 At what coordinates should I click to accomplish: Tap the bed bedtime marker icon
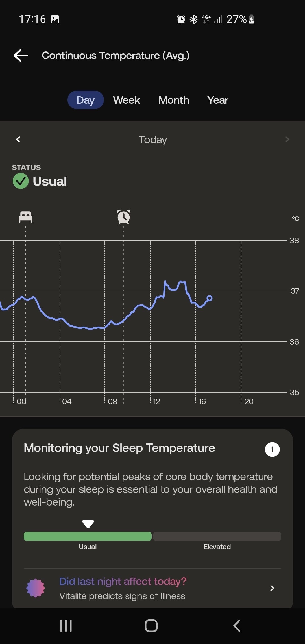tap(26, 217)
